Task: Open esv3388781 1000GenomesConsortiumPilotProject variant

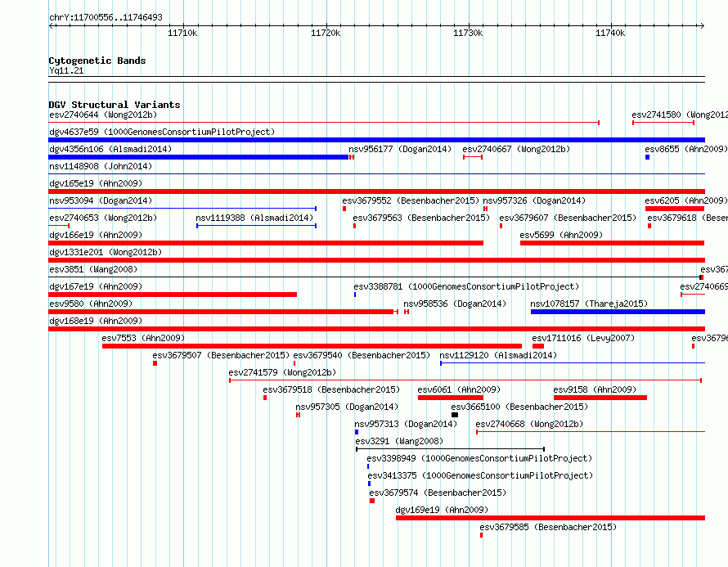Action: 466,286
